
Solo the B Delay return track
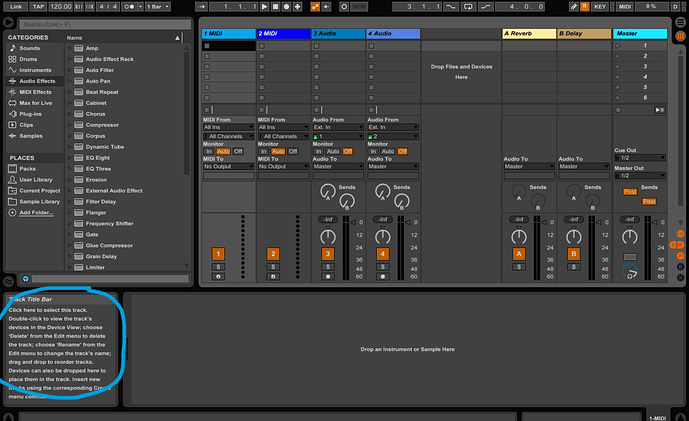(x=573, y=267)
